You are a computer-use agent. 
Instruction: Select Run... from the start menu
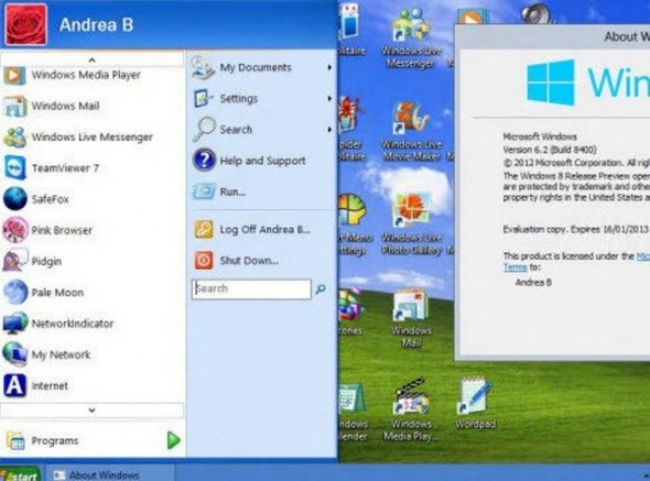pos(232,192)
